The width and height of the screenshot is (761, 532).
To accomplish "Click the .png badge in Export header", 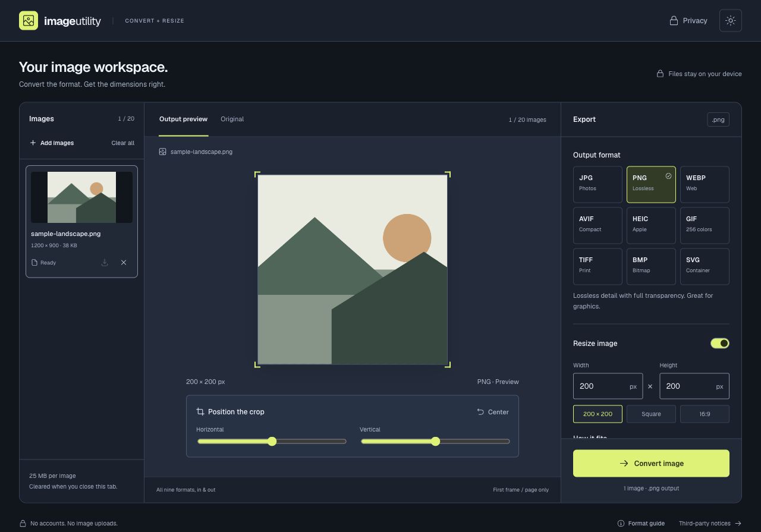I will (x=718, y=119).
